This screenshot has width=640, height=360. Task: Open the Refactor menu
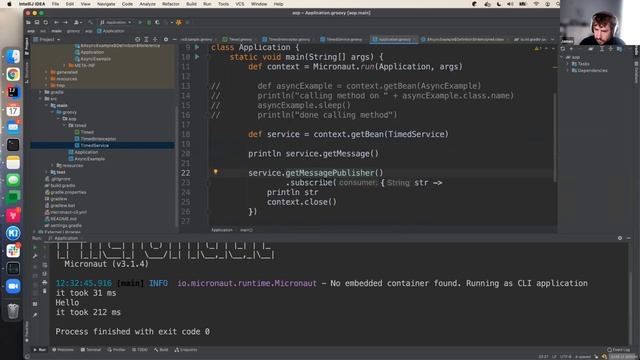[171, 4]
